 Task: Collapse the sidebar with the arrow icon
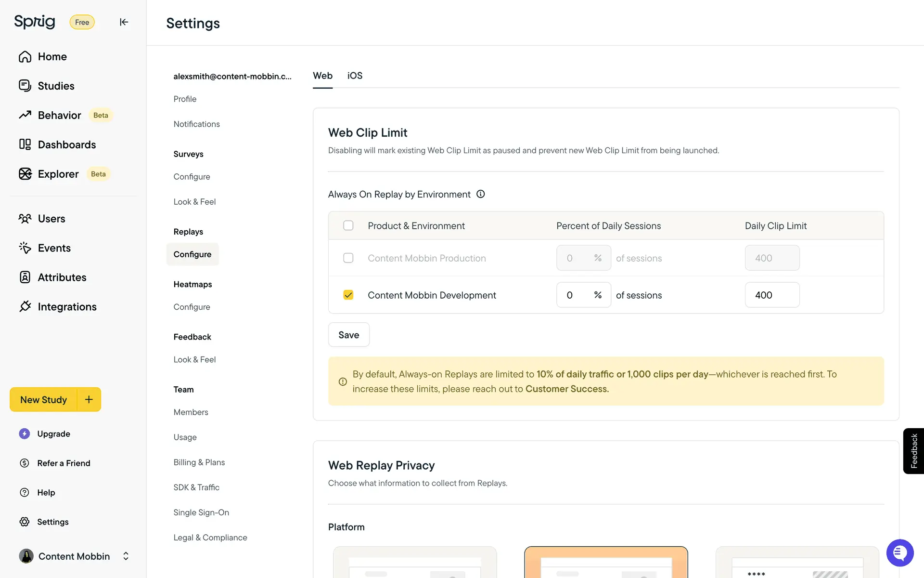pyautogui.click(x=124, y=22)
